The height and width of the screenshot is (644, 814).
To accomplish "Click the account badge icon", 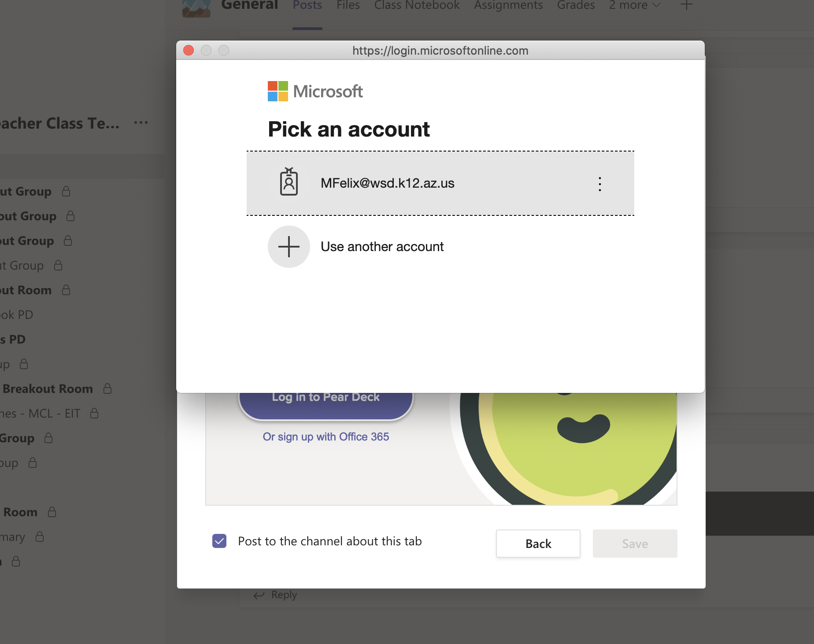I will (289, 182).
